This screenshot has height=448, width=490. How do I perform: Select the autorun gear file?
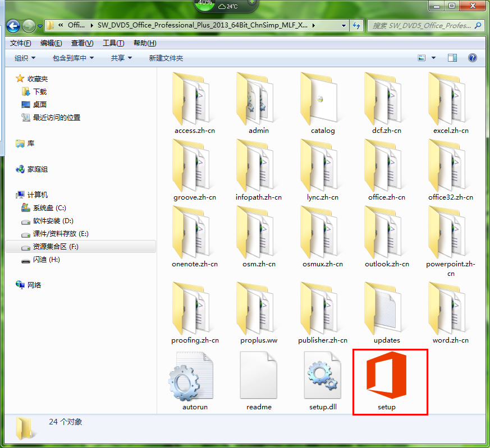(x=195, y=377)
